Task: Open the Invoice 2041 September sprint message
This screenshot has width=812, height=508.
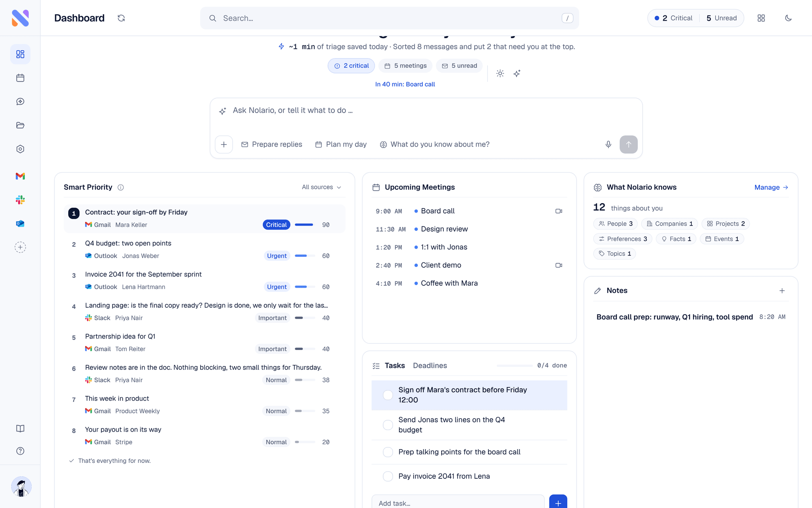Action: 205,280
